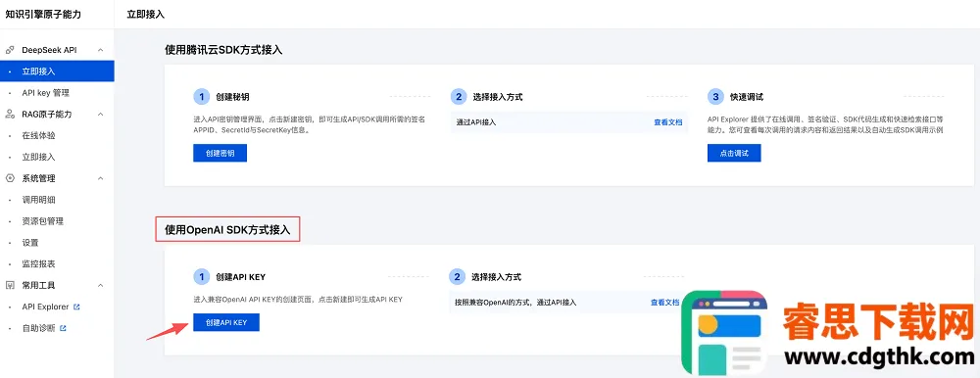
Task: Open 查看文档 link for 通过API接入
Action: pos(668,122)
